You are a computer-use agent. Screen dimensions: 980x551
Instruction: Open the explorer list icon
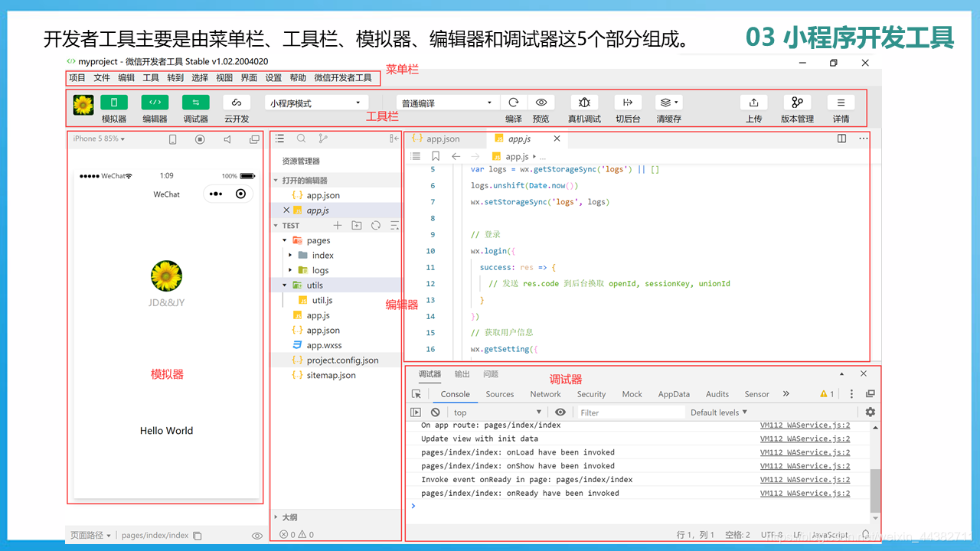point(279,139)
